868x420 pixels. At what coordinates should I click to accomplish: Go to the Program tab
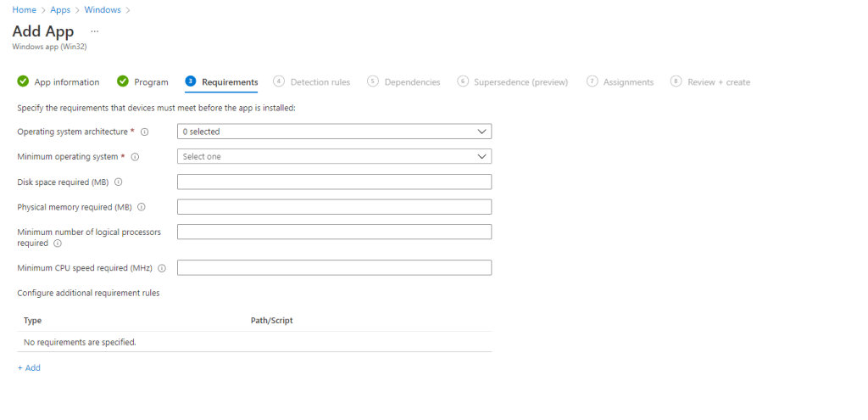click(x=151, y=82)
